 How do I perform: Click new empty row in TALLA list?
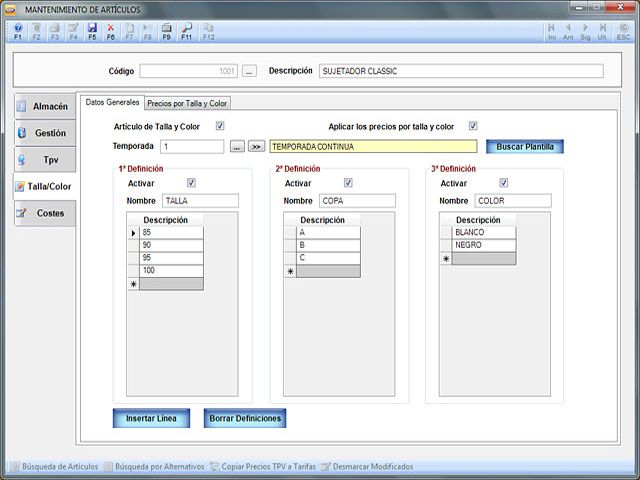coord(171,284)
